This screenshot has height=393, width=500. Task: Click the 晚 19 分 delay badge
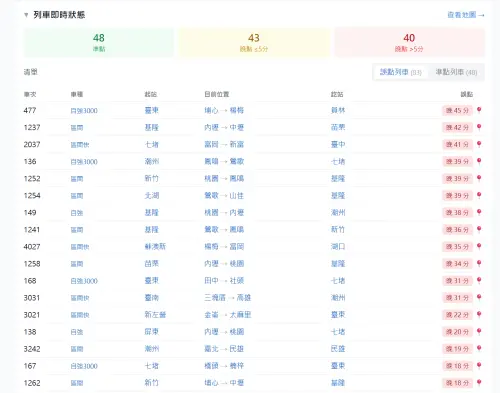457,349
